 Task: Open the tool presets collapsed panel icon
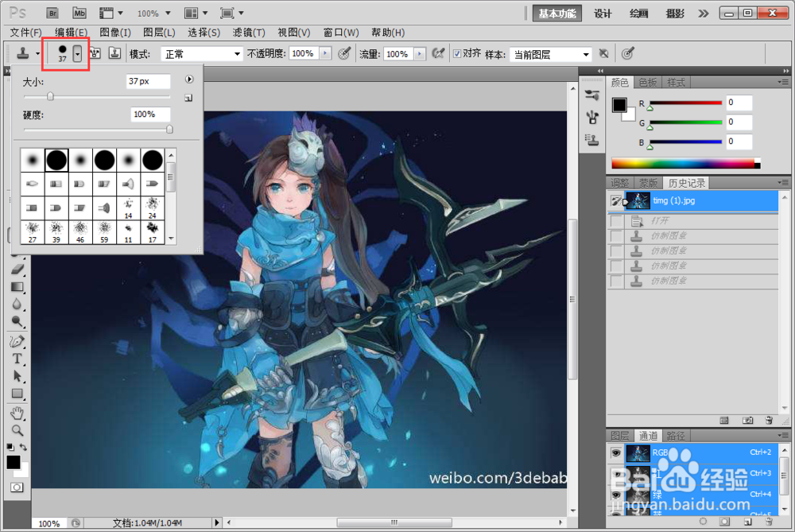coord(592,95)
